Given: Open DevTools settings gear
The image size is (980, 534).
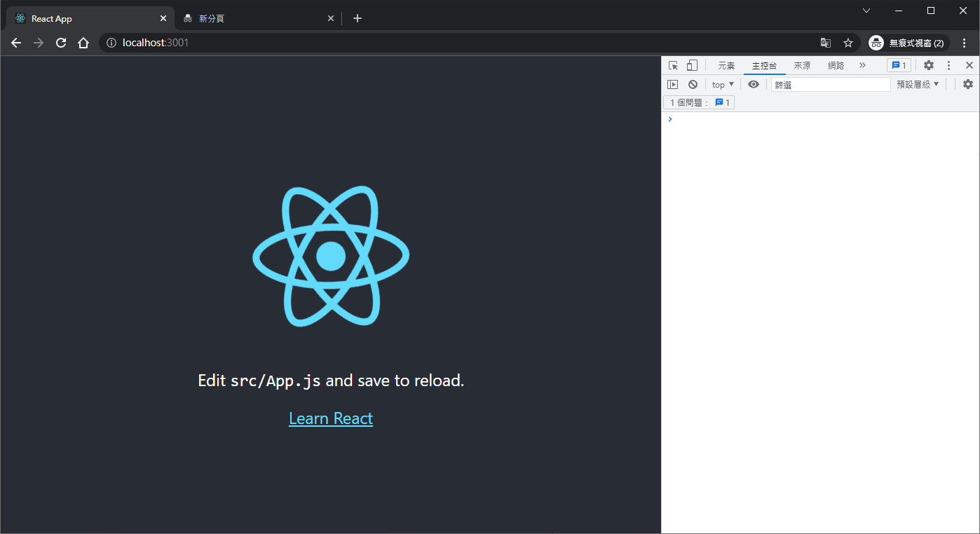Looking at the screenshot, I should coord(929,65).
